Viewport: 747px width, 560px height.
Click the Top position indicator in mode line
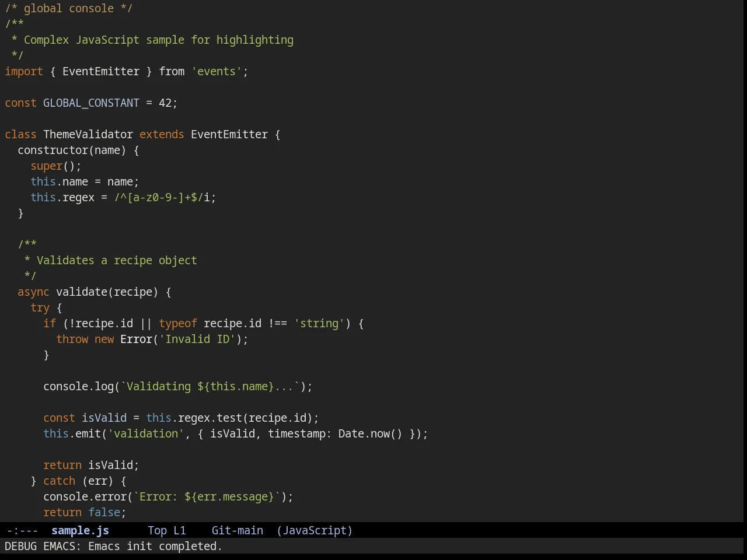(x=157, y=530)
